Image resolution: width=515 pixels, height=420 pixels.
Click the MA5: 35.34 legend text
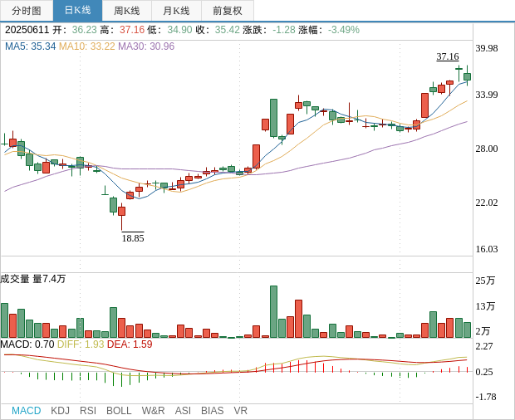(x=30, y=46)
